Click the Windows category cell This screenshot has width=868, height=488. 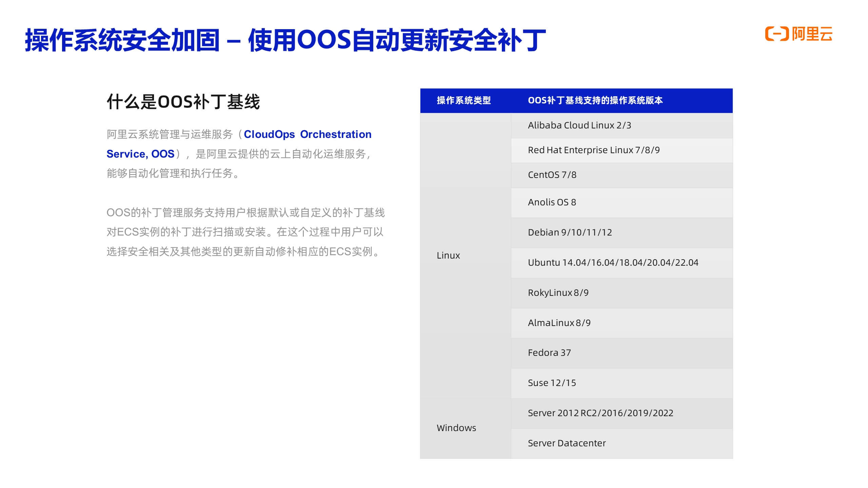(x=466, y=428)
